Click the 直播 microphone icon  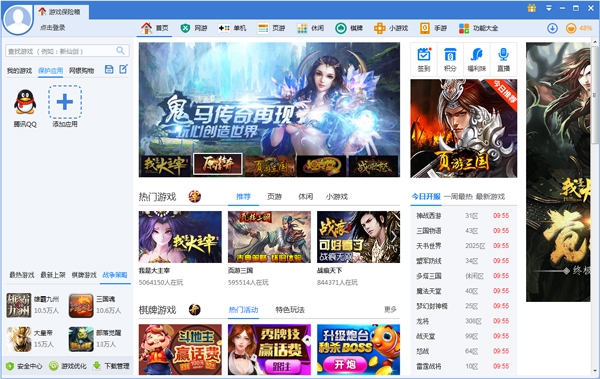[x=503, y=54]
